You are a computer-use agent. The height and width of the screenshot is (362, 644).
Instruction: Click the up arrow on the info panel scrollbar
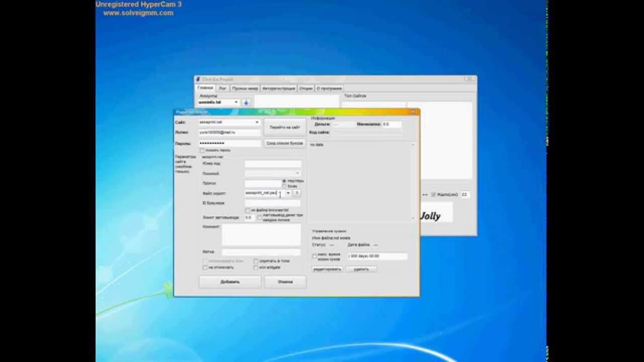pos(413,145)
